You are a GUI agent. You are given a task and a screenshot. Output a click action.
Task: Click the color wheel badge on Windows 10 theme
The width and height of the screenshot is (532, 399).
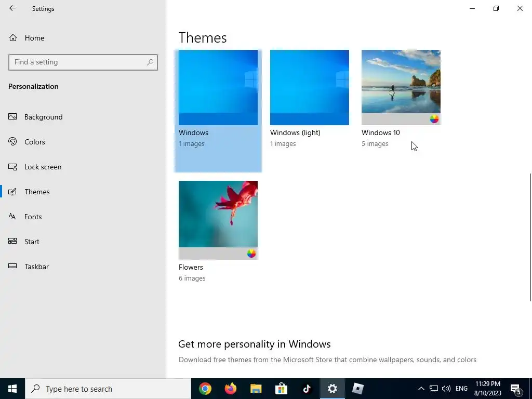pos(434,119)
